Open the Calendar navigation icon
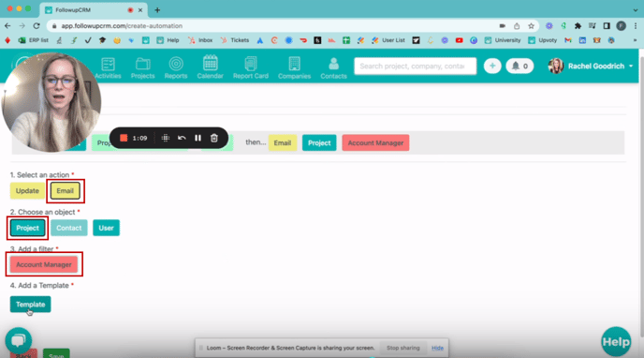This screenshot has width=644, height=358. click(210, 67)
